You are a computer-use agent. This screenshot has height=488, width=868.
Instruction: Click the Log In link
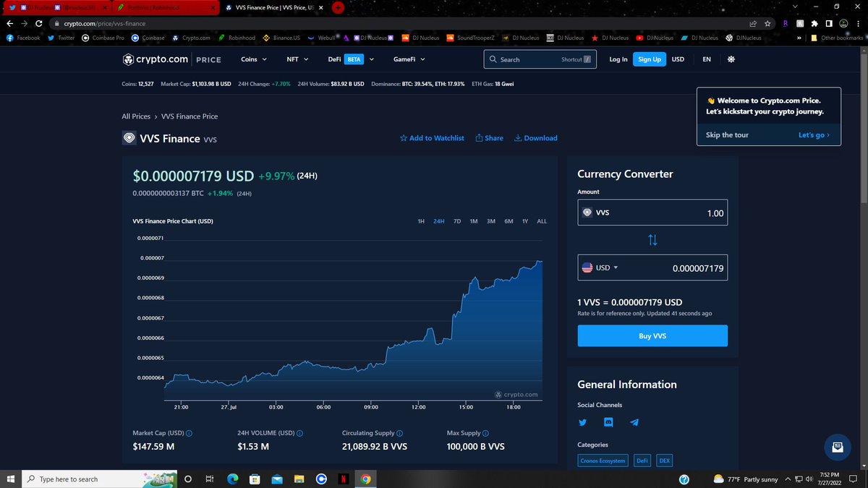(618, 59)
